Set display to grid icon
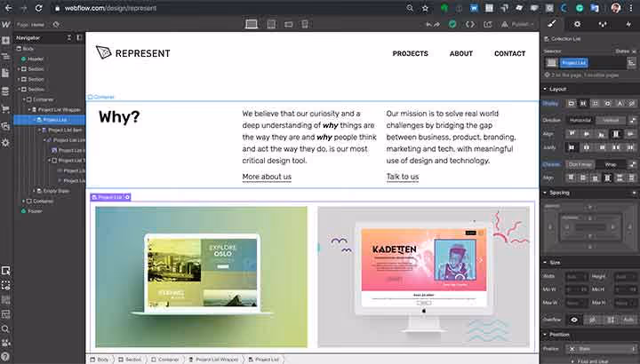 pos(596,104)
